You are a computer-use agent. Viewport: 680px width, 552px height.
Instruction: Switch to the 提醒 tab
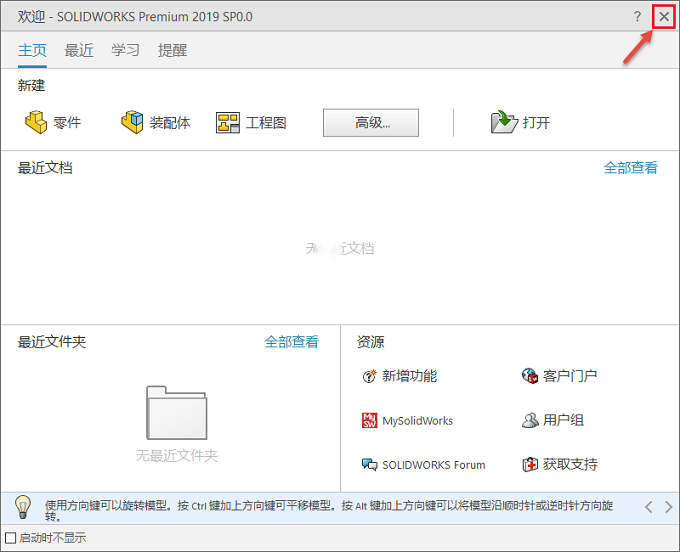click(172, 50)
